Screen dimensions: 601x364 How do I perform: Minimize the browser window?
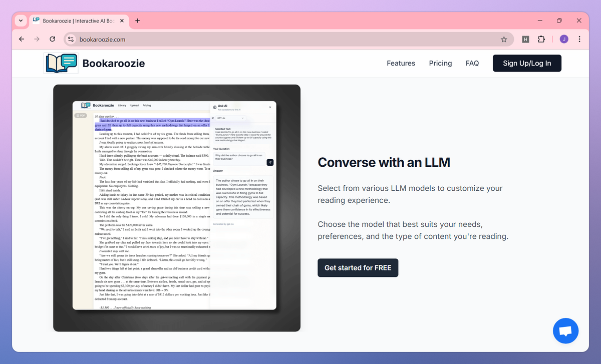point(540,21)
